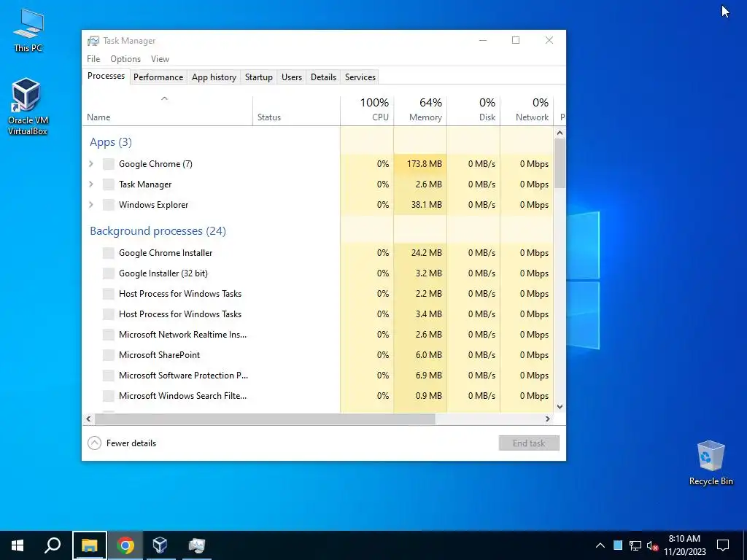The height and width of the screenshot is (560, 747).
Task: Sort by the Memory column header
Action: 420,111
